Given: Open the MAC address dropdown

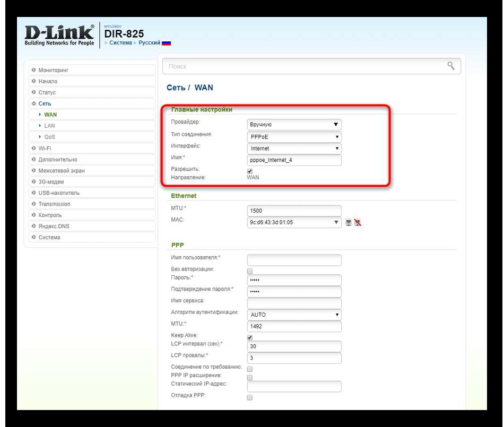Looking at the screenshot, I should [294, 222].
